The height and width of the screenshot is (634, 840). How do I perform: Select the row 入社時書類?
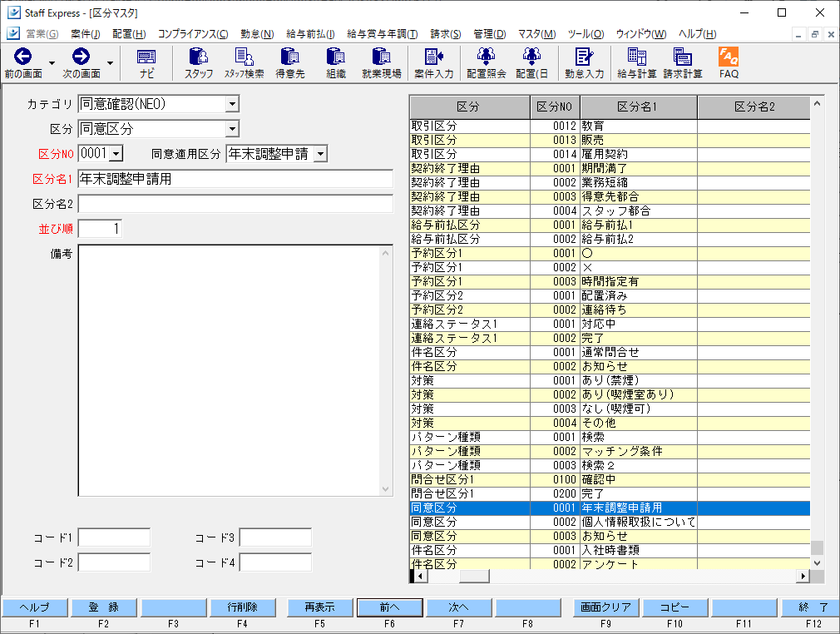point(610,551)
